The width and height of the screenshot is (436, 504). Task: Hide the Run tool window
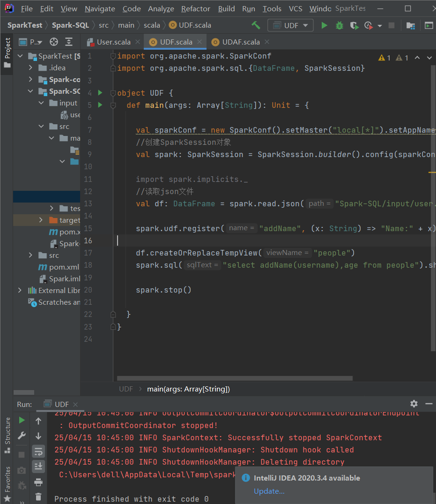coord(429,404)
